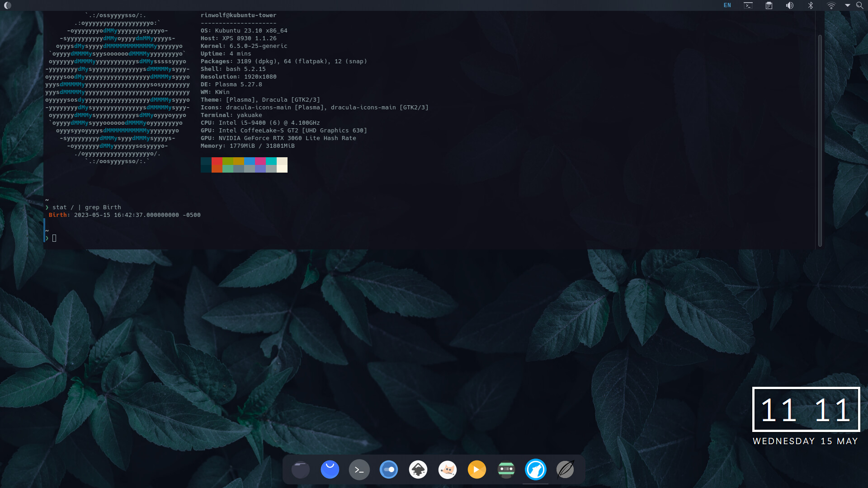868x488 pixels.
Task: Click the Librewolf wolf dock icon
Action: pyautogui.click(x=535, y=469)
